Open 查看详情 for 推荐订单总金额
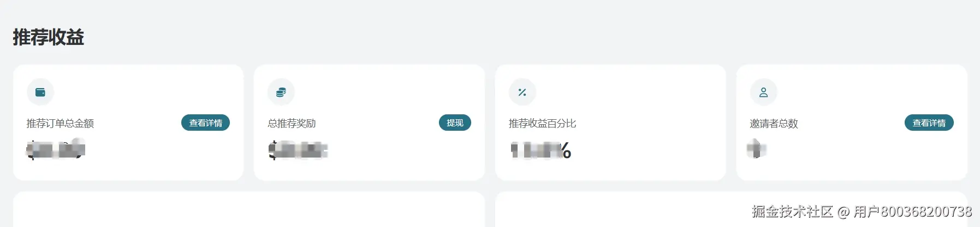The width and height of the screenshot is (980, 227). (206, 123)
